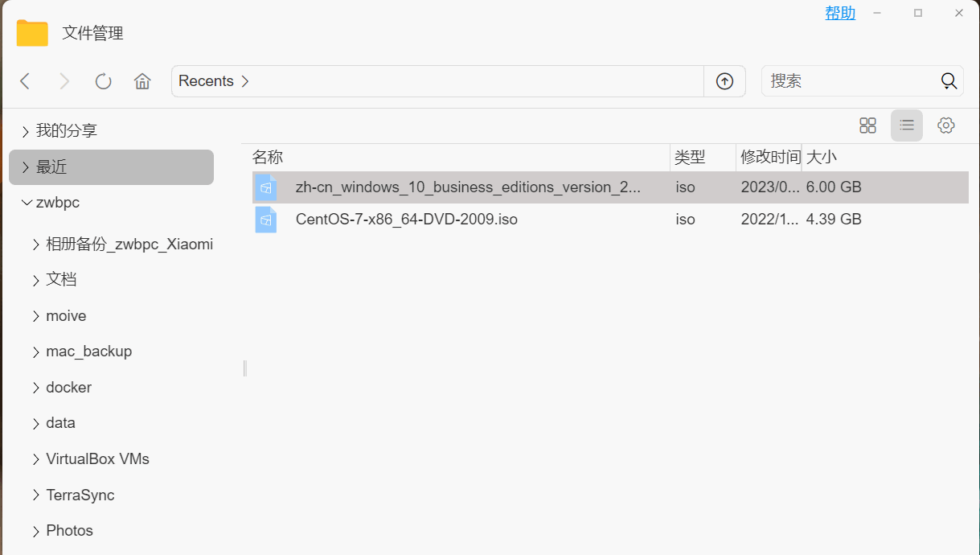Switch to list view icon
The width and height of the screenshot is (980, 555).
pyautogui.click(x=907, y=125)
